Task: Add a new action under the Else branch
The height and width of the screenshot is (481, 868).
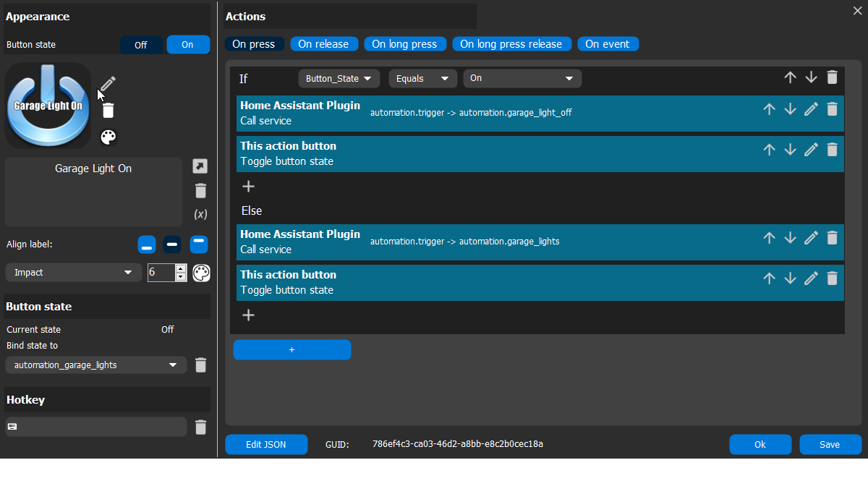Action: tap(248, 315)
